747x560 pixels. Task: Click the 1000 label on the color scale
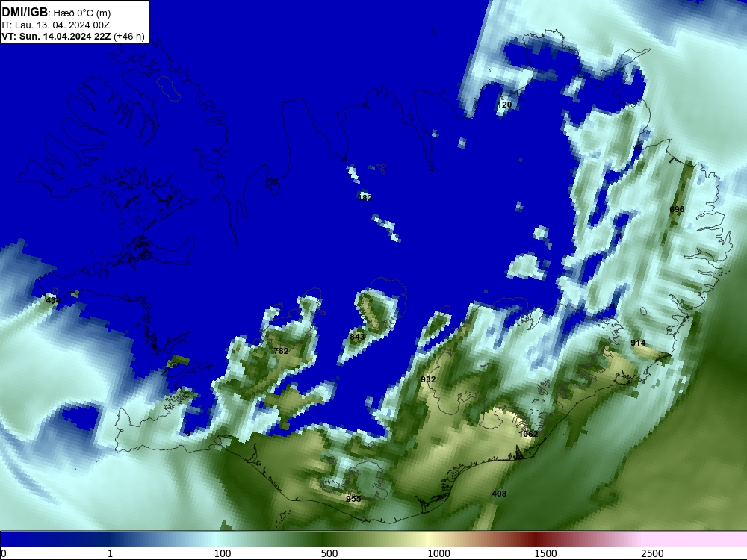[438, 553]
